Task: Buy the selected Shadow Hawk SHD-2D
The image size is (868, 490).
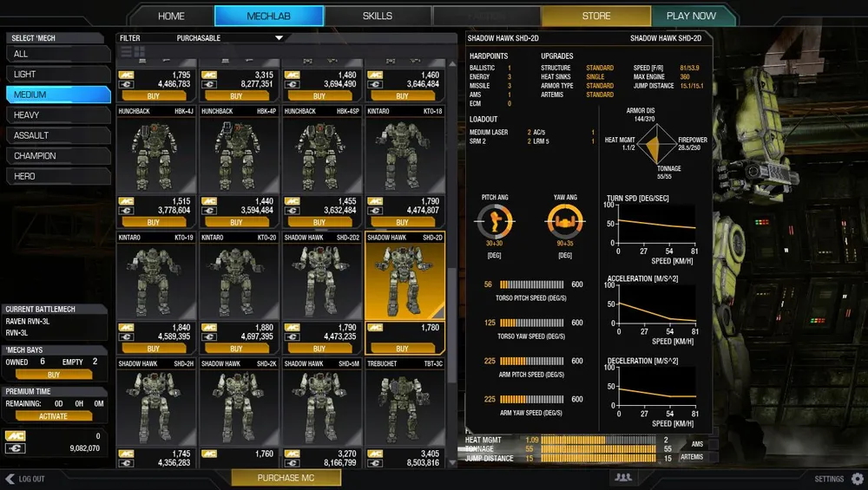Action: pyautogui.click(x=403, y=349)
